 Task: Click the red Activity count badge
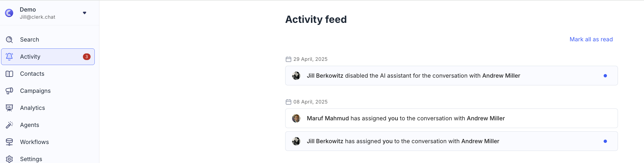pos(87,57)
